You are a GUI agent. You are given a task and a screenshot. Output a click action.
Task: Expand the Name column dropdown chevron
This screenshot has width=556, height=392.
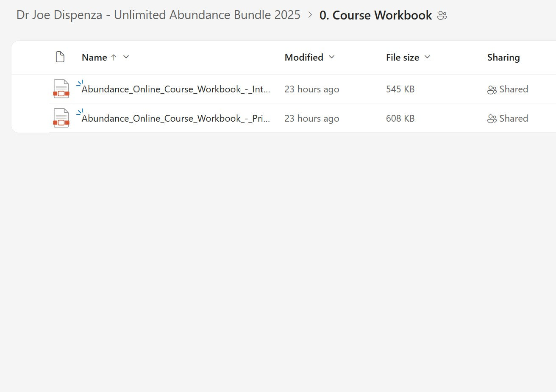point(126,57)
